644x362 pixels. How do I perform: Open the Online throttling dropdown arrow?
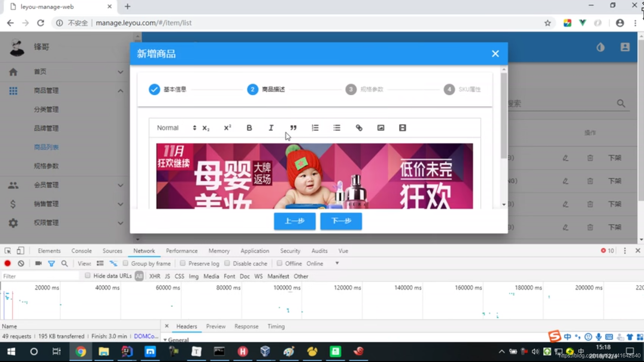[337, 263]
